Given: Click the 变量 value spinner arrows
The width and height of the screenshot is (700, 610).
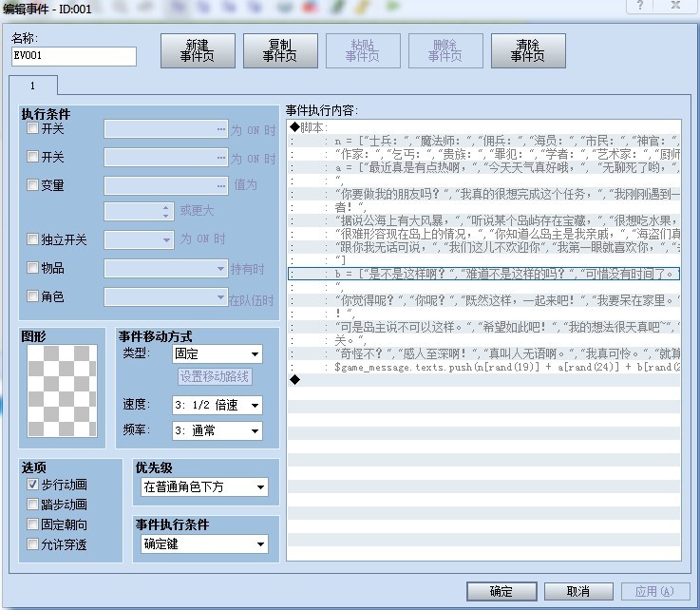Looking at the screenshot, I should (x=165, y=212).
